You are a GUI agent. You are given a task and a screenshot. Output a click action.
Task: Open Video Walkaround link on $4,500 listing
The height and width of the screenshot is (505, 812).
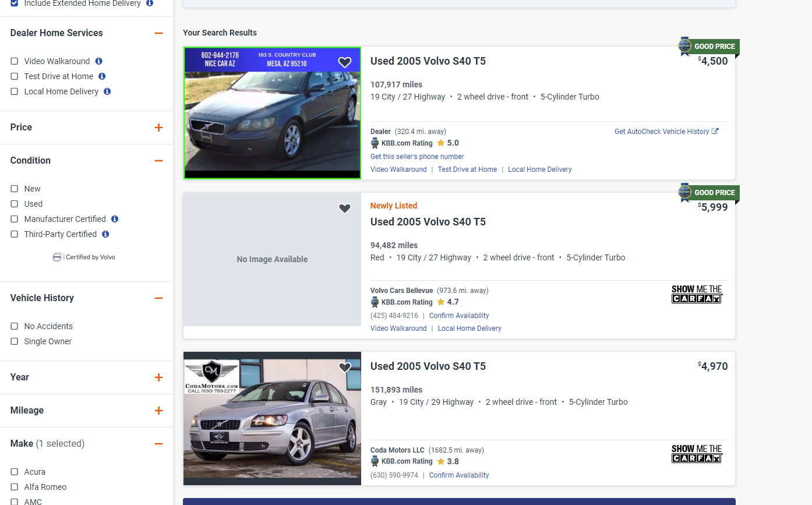(398, 169)
